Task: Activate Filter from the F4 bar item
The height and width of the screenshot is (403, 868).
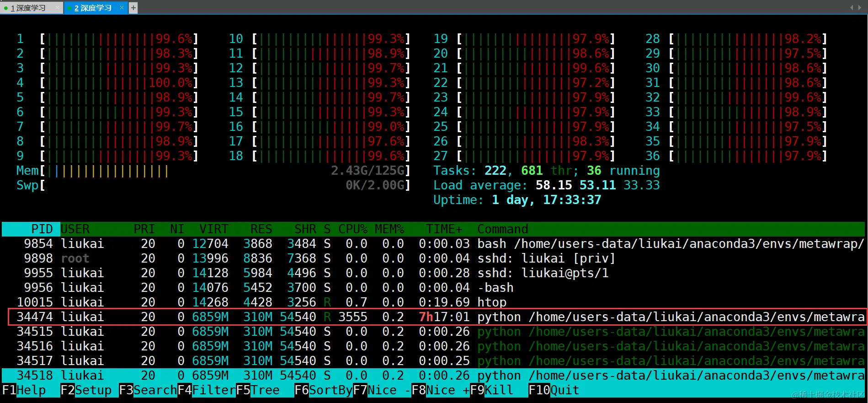Action: coord(207,390)
